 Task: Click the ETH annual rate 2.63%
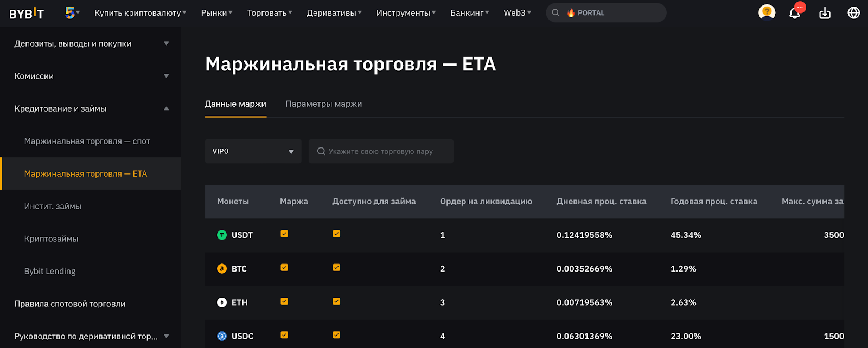(x=684, y=302)
